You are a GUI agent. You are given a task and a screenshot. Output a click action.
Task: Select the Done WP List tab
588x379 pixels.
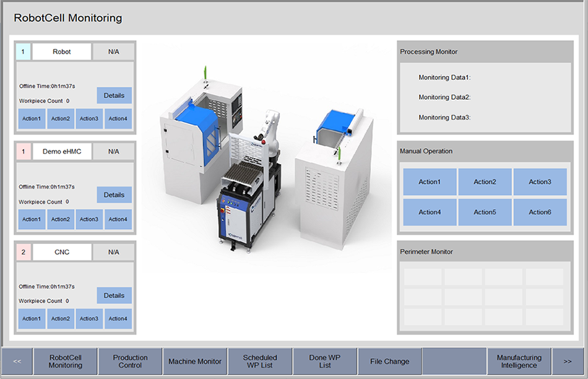[325, 361]
